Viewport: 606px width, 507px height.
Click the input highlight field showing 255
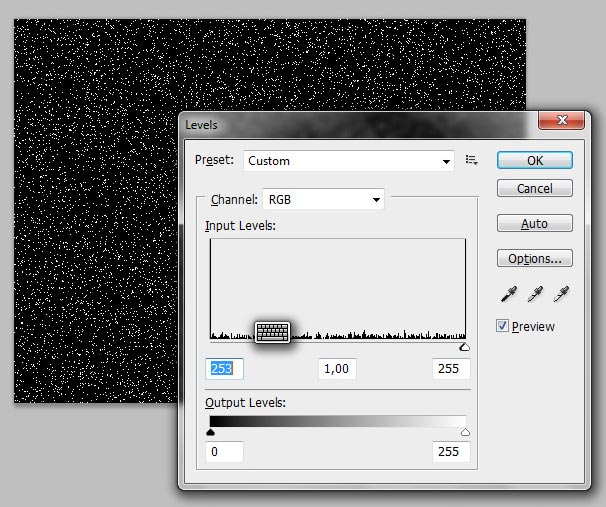[449, 369]
